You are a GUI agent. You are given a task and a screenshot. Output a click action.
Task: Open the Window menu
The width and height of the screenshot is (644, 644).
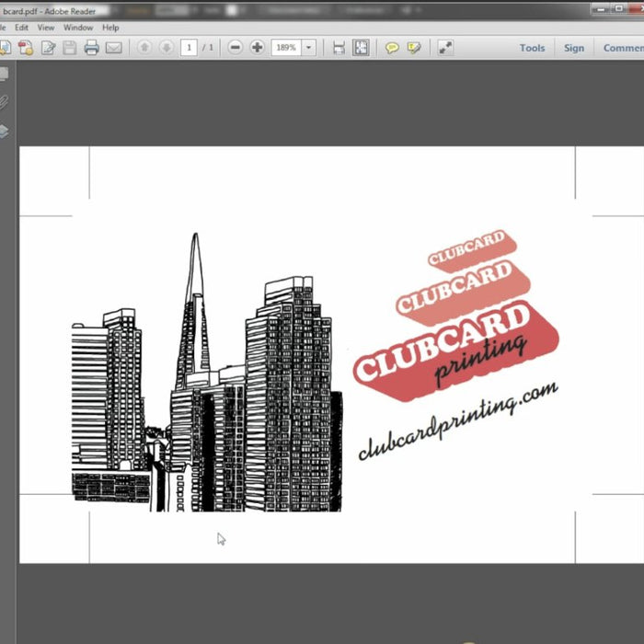tap(78, 28)
